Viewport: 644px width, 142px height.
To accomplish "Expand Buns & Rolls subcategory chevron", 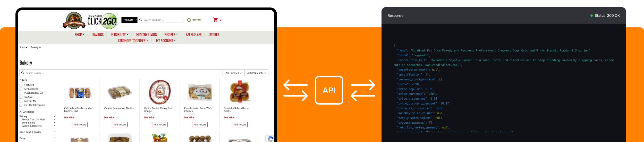I will [55, 122].
